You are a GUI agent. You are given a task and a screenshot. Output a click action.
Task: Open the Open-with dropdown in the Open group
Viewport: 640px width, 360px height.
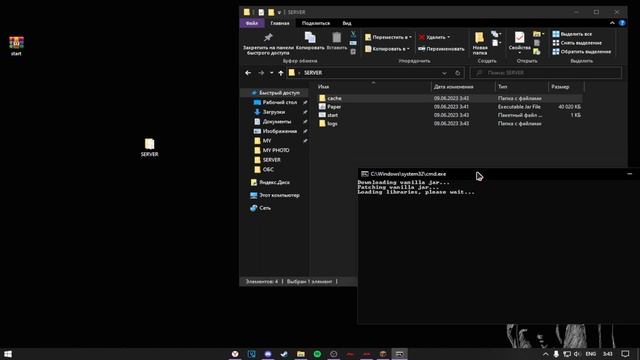[539, 34]
